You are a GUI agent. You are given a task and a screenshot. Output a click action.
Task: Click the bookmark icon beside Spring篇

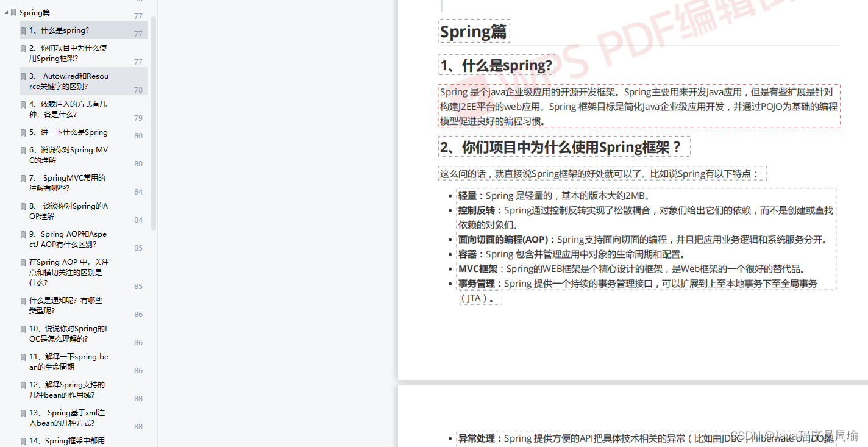[13, 13]
